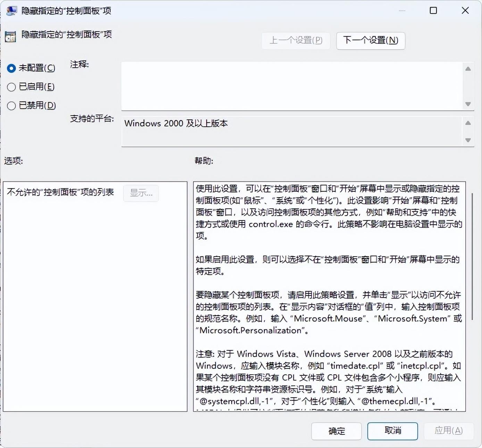
Task: Click the help panel vertical scrollbar thumb
Action: [x=472, y=256]
